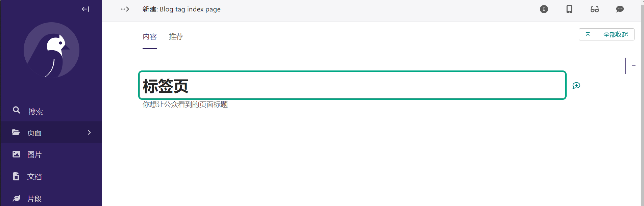Click the search magnifier icon
644x206 pixels.
pos(16,110)
